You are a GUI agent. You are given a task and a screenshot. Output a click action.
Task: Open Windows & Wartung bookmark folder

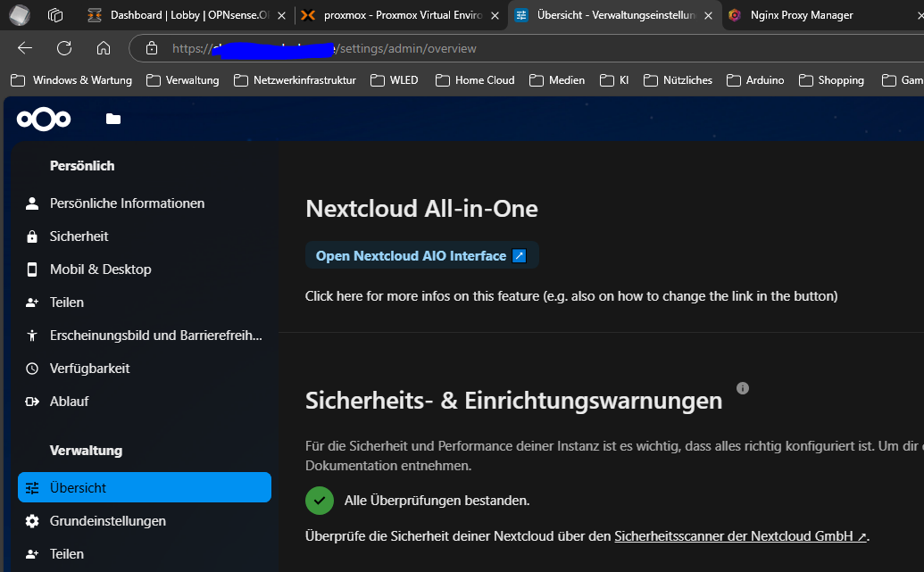click(71, 80)
